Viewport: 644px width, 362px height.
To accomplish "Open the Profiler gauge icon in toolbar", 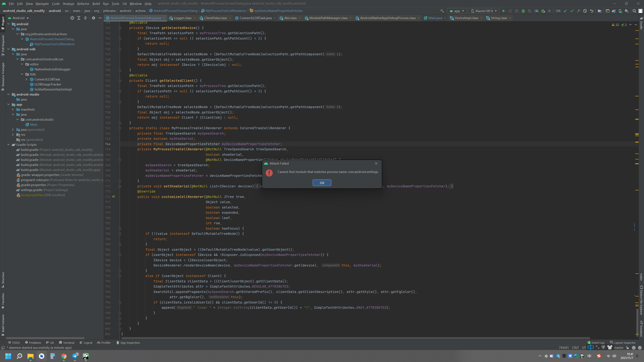I will (x=536, y=11).
